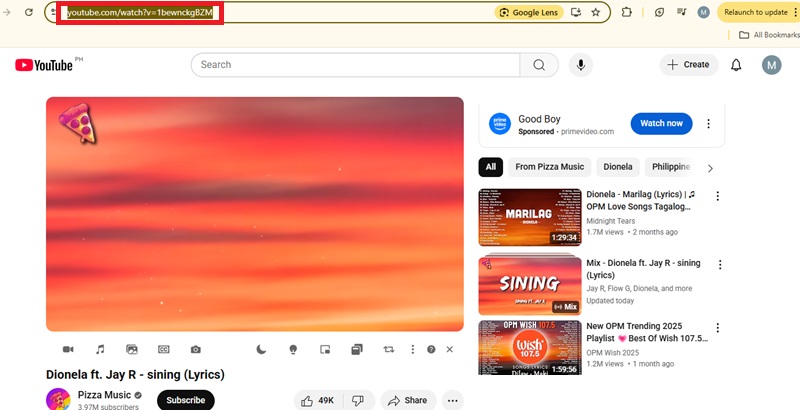Subscribe to Pizza Music
This screenshot has width=800, height=410.
[x=186, y=400]
